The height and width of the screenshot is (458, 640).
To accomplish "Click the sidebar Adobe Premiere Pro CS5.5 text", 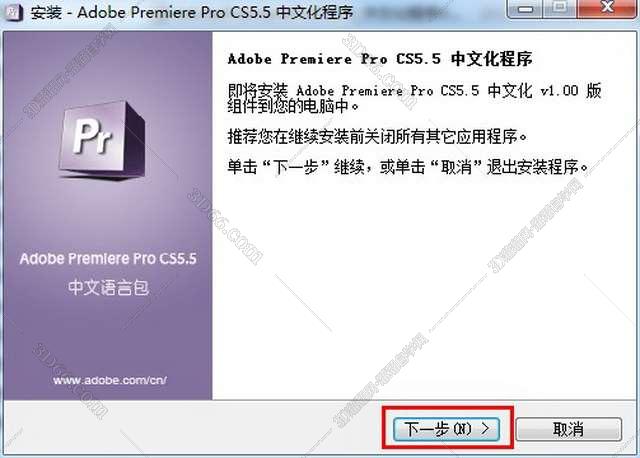I will [x=108, y=259].
